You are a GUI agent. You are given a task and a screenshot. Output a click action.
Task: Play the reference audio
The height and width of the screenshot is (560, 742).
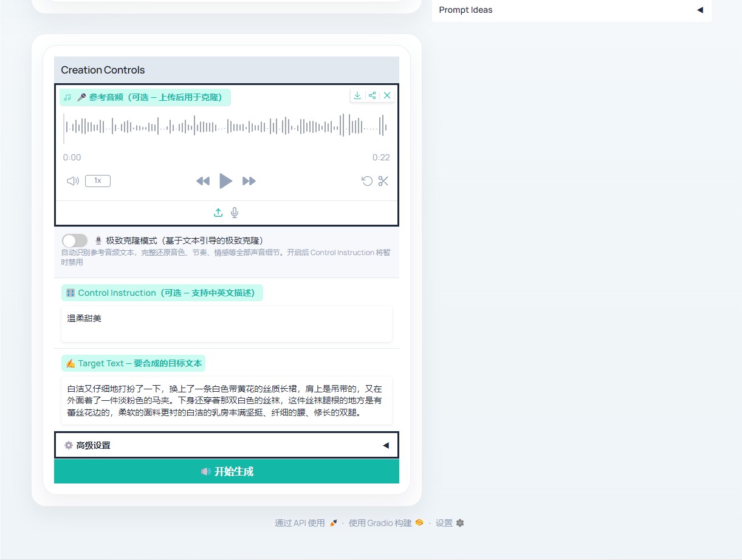225,181
